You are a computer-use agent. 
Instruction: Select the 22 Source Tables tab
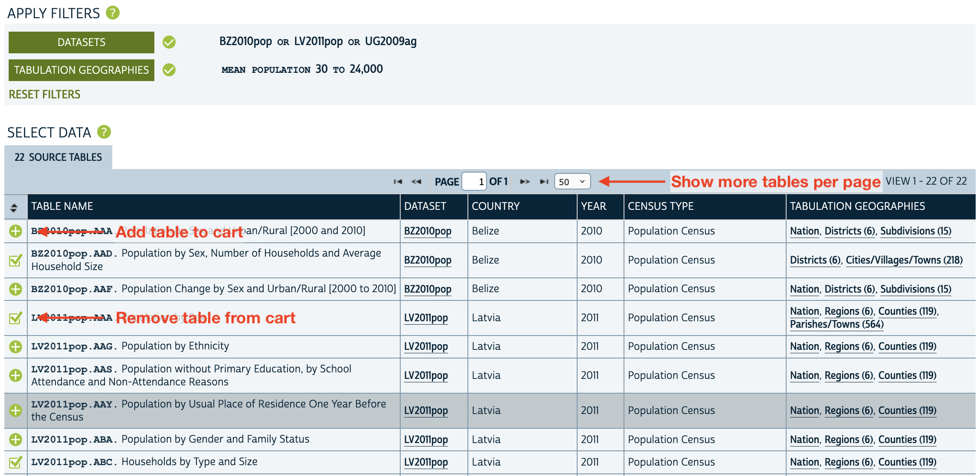58,157
